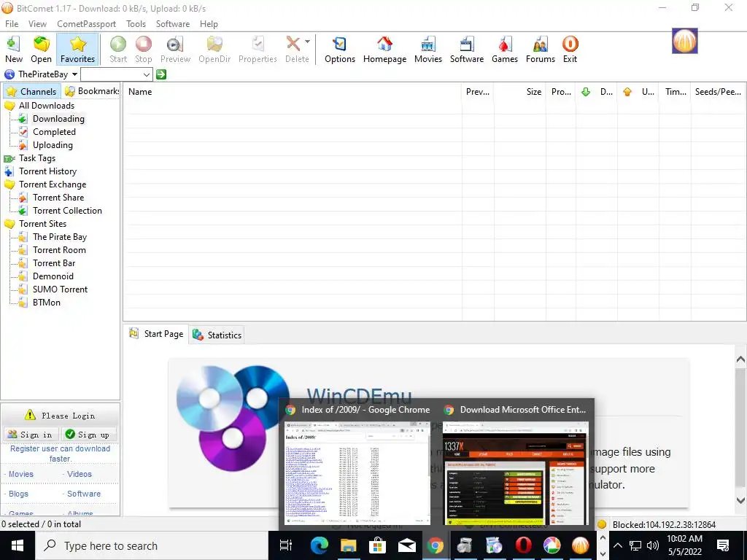Image resolution: width=747 pixels, height=560 pixels.
Task: Select the Index of /2009/ Chrome thumbnail
Action: 357,472
